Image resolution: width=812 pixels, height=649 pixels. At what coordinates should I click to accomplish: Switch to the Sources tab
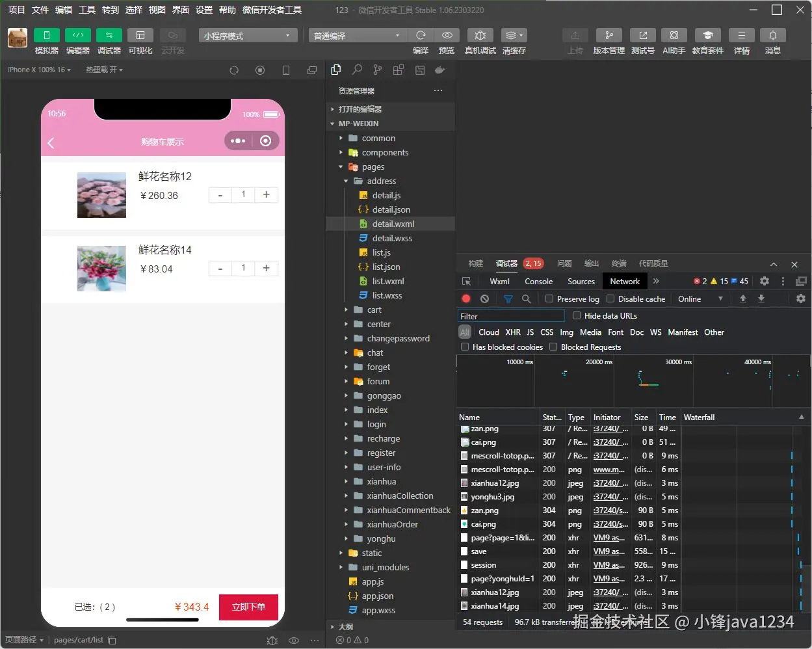point(581,281)
